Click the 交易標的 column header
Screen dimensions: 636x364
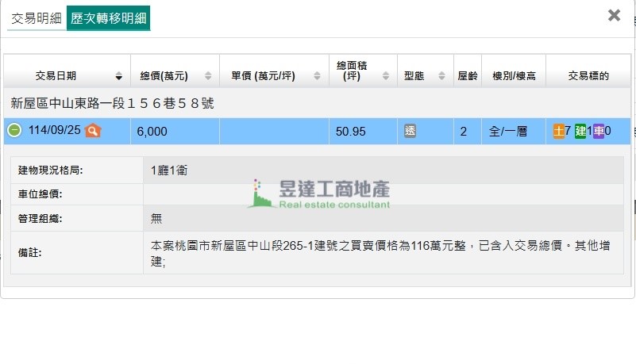(588, 76)
